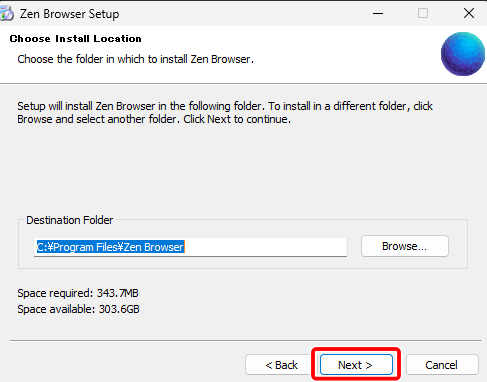The width and height of the screenshot is (487, 382).
Task: Click the separator line above the buttons
Action: (246, 340)
